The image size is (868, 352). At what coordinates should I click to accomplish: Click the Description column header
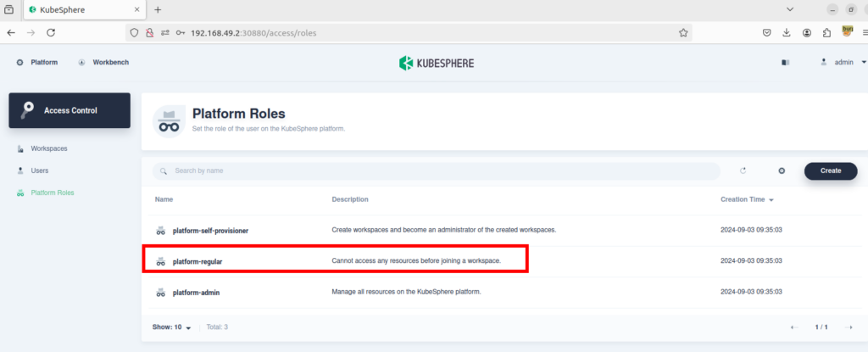350,199
